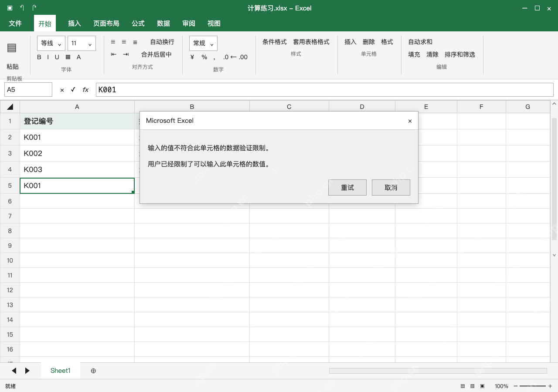The image size is (558, 392).
Task: Click 自动求和 in editing group
Action: point(420,42)
